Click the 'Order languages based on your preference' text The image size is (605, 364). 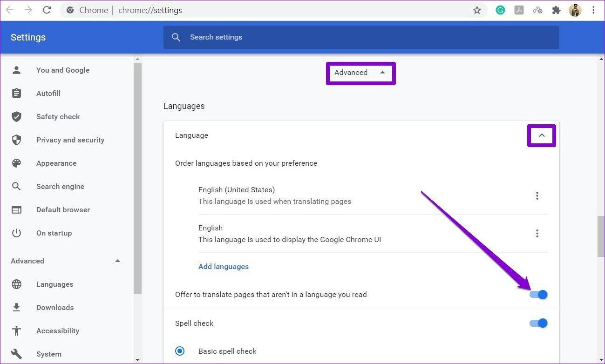point(246,163)
